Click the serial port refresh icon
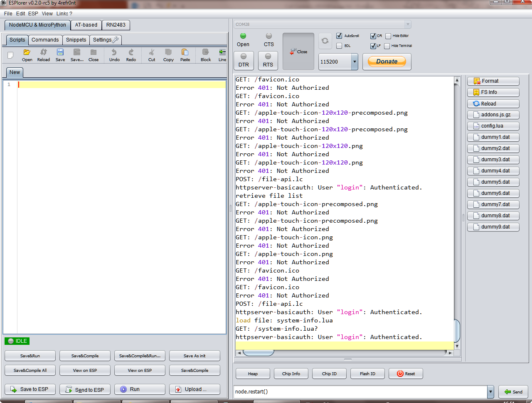Image resolution: width=532 pixels, height=403 pixels. click(325, 41)
